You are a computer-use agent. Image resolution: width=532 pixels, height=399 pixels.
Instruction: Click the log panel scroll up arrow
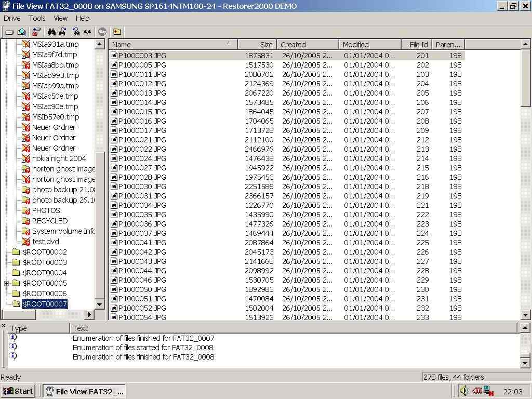point(525,328)
